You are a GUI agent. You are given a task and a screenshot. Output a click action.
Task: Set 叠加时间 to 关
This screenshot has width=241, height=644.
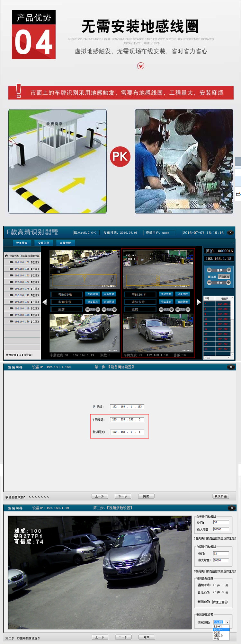point(223,585)
